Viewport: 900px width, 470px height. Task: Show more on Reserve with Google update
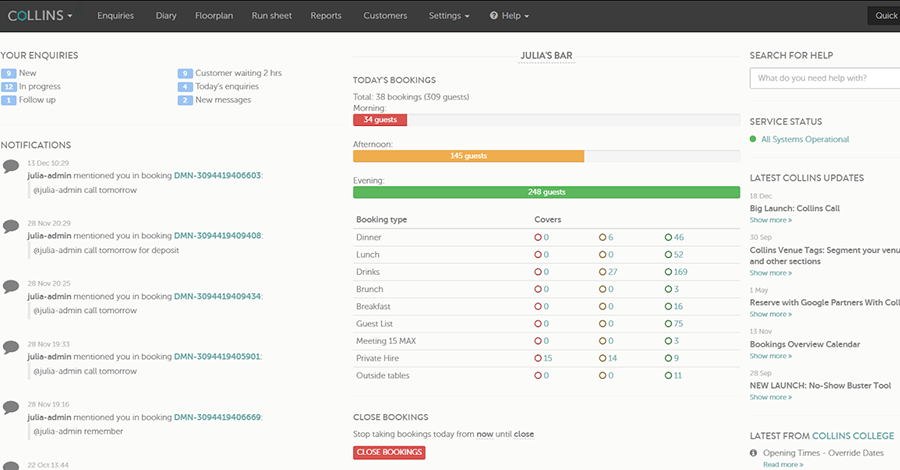(x=770, y=314)
